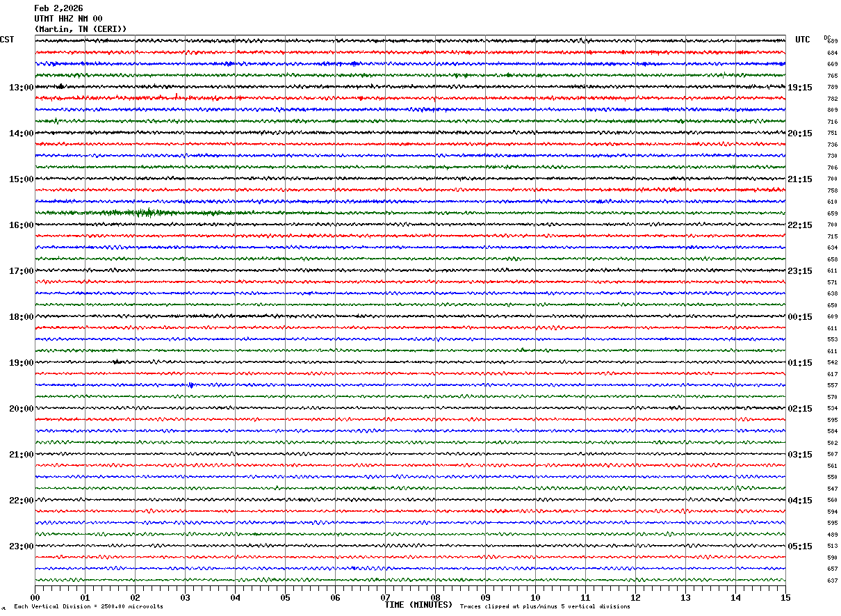Select the UTMT HHZ NM 00 station code
841x616 pixels.
coord(68,19)
